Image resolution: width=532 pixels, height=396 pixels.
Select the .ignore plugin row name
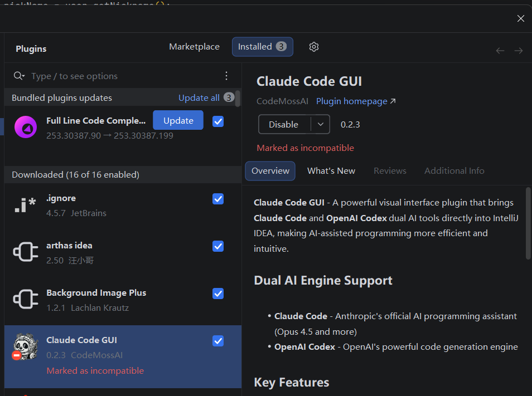point(61,198)
